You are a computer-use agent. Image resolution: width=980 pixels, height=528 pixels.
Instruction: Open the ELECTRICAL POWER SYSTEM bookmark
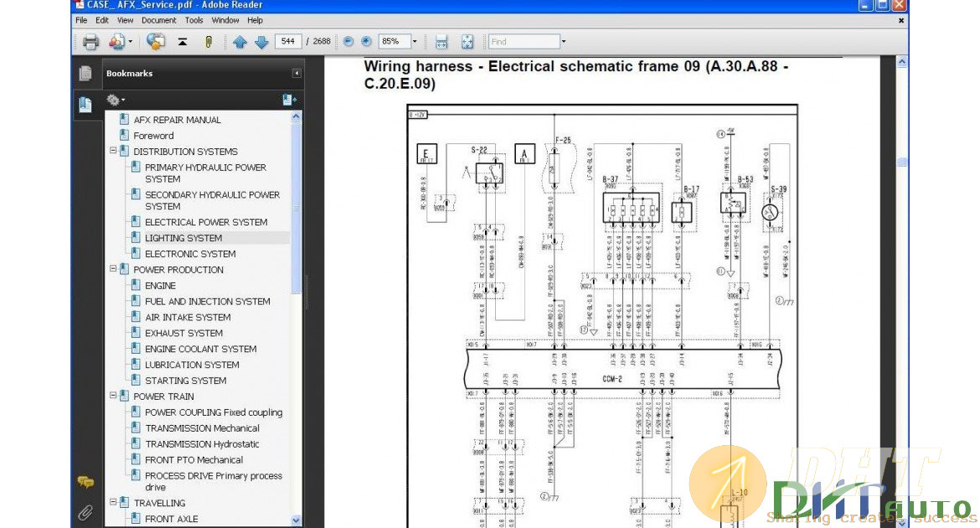point(206,222)
